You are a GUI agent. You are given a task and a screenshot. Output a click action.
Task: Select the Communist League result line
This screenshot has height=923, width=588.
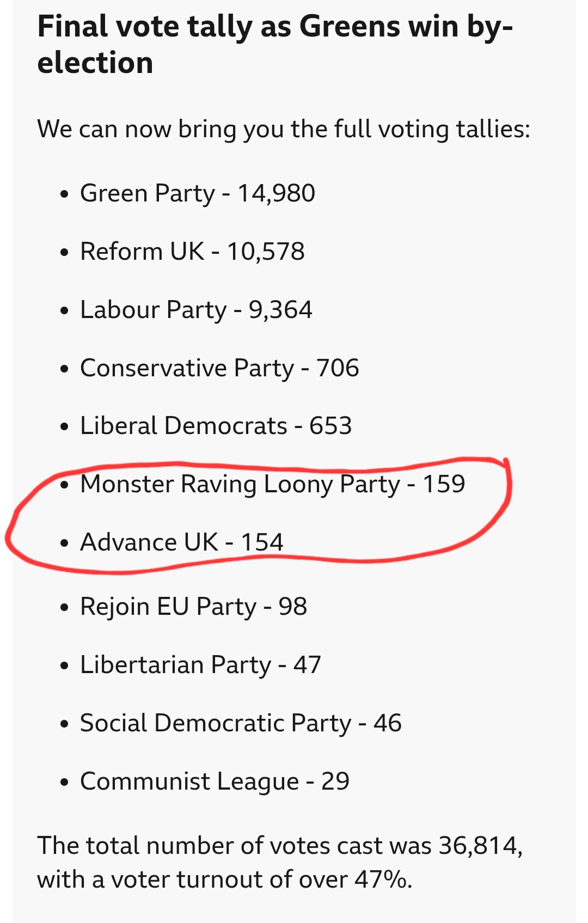click(215, 782)
